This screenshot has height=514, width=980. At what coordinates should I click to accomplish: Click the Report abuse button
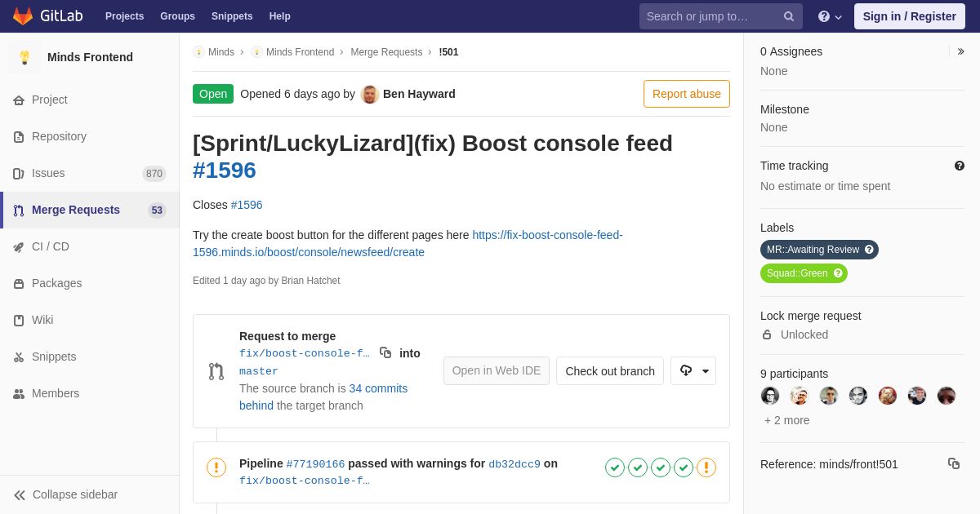pyautogui.click(x=687, y=94)
